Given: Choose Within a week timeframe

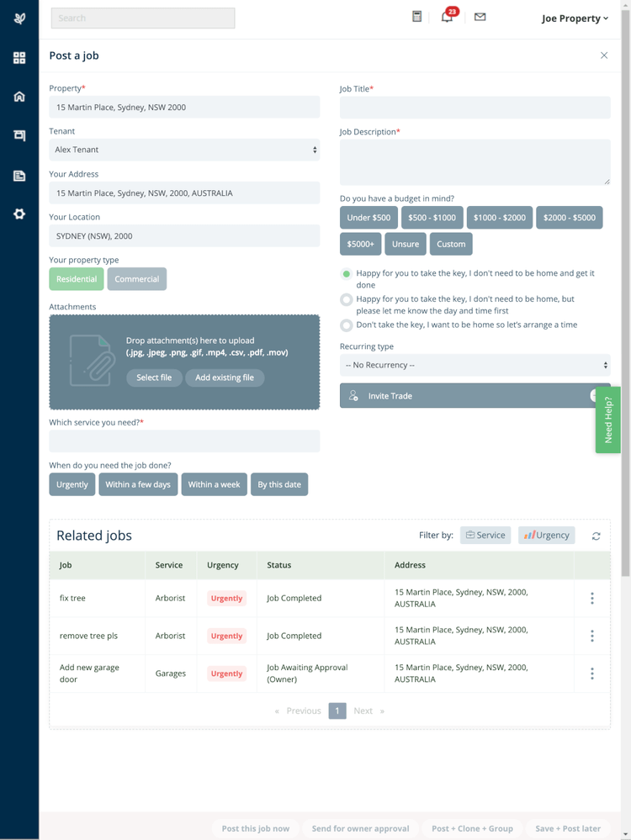Looking at the screenshot, I should [214, 484].
